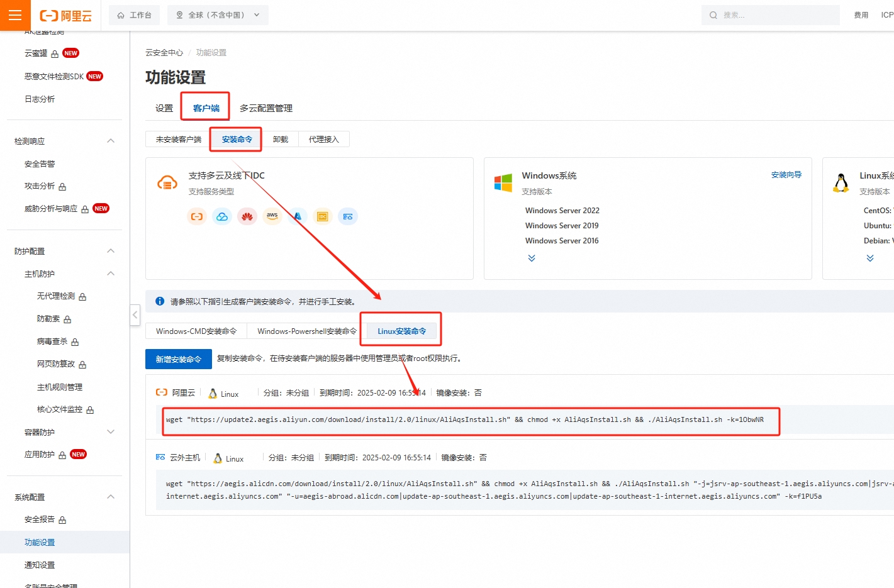Switch to the 多云配置管理 tab
Image resolution: width=894 pixels, height=588 pixels.
coord(265,108)
